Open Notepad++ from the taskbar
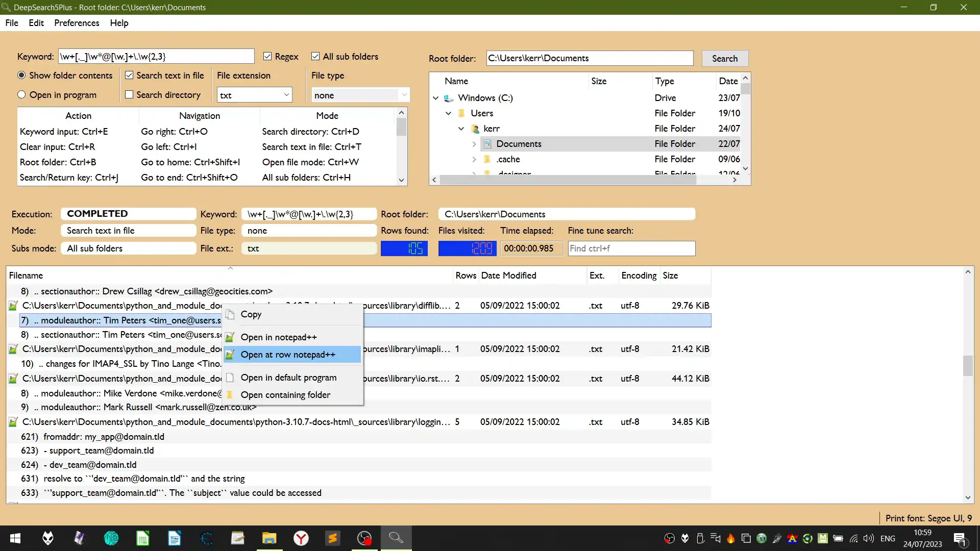The image size is (980, 551). [x=237, y=538]
